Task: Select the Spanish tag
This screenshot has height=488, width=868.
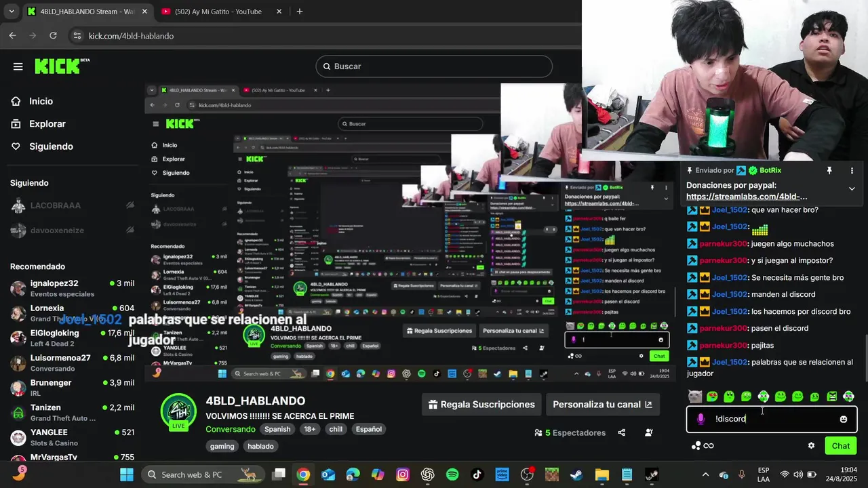Action: pyautogui.click(x=277, y=429)
